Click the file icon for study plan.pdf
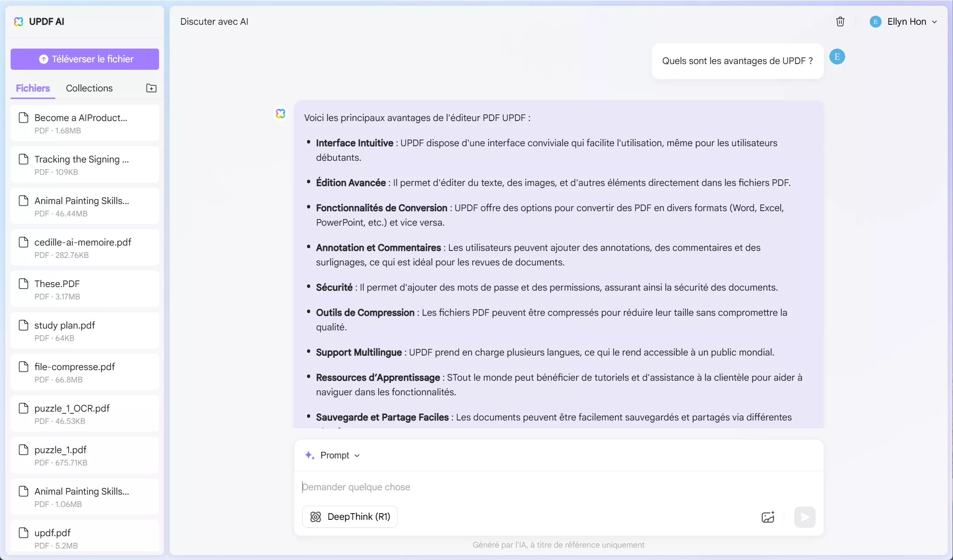 23,325
